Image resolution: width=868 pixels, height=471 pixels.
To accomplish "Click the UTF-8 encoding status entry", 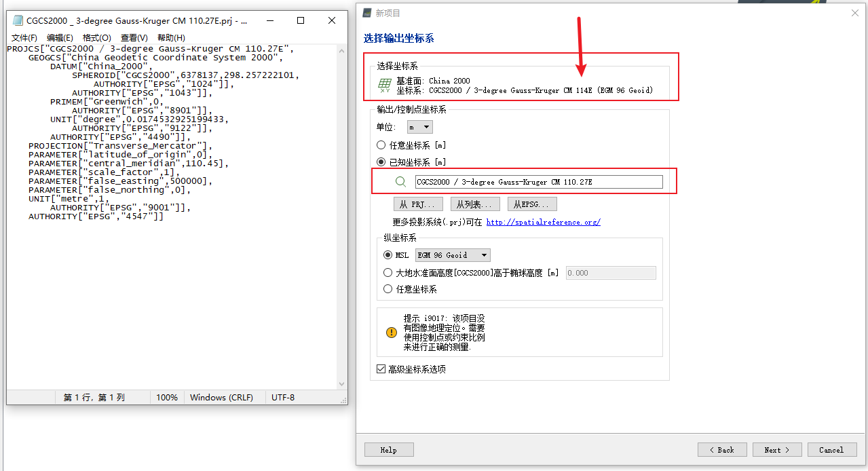I will 283,397.
